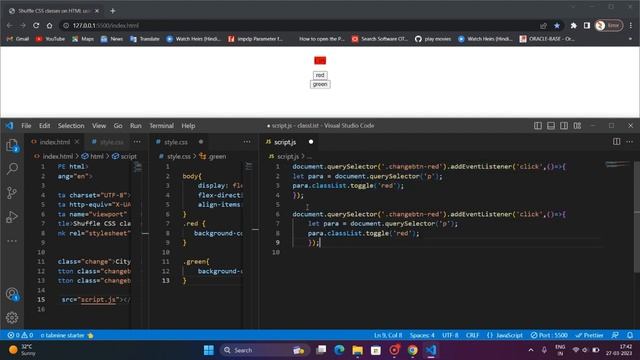Open the View menu
The image size is (640, 360).
tap(99, 126)
